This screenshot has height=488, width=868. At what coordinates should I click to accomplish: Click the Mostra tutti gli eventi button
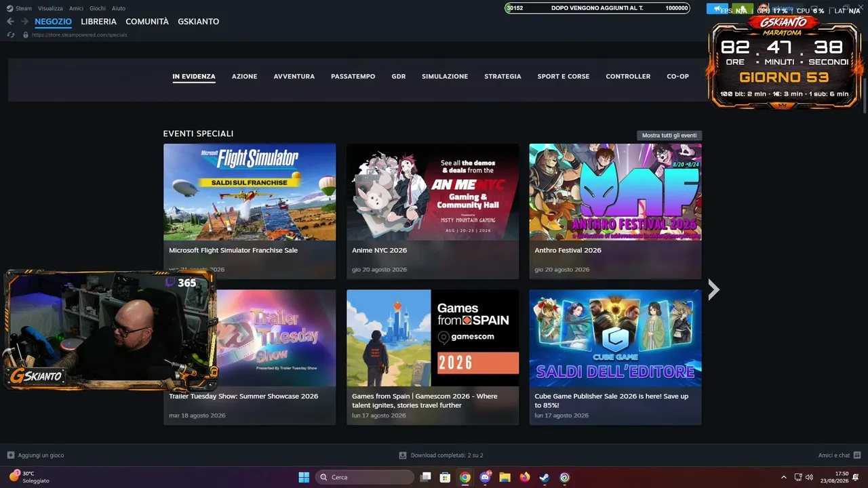coord(669,136)
